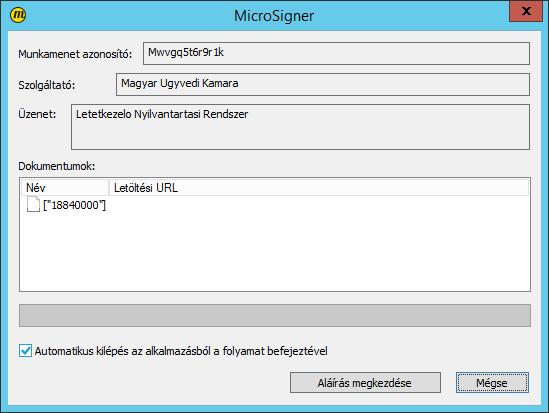This screenshot has width=549, height=413.
Task: Click the Szolgáltató field with Magyar Ugyvedi Kamara
Action: pyautogui.click(x=323, y=84)
